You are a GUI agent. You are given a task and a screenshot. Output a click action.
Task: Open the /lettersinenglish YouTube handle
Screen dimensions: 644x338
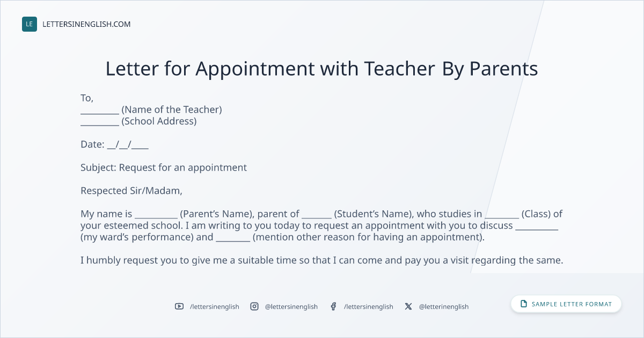point(215,306)
